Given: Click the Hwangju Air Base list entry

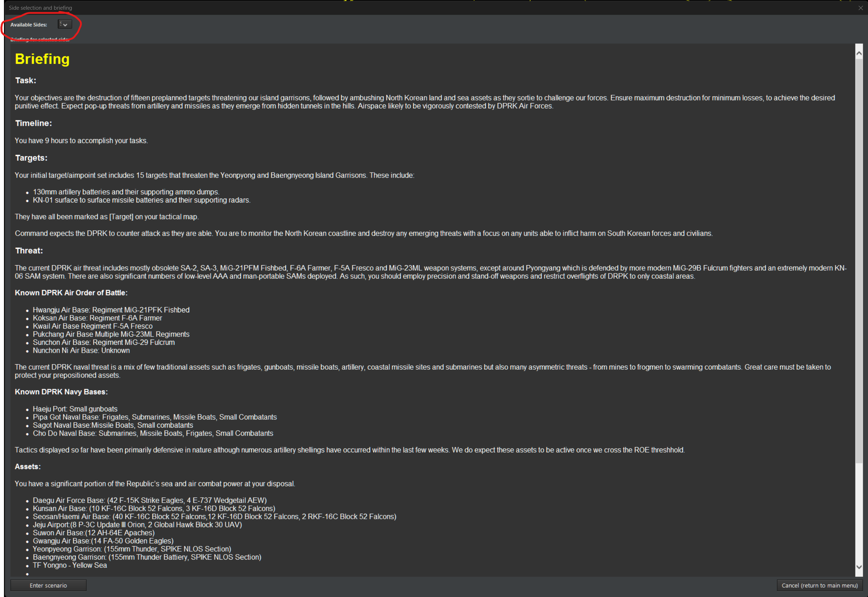Looking at the screenshot, I should click(111, 310).
